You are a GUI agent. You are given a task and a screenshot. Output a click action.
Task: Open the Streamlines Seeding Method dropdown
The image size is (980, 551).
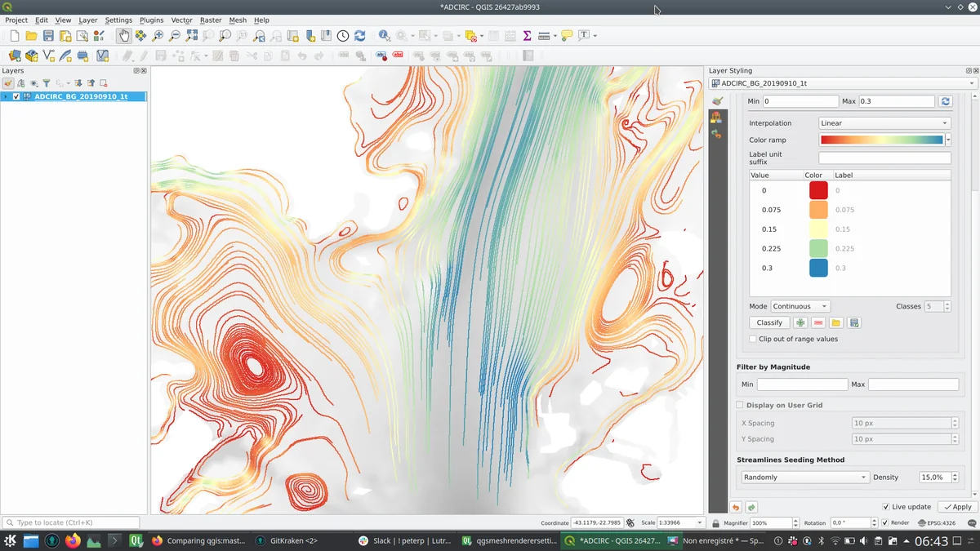[x=804, y=478]
